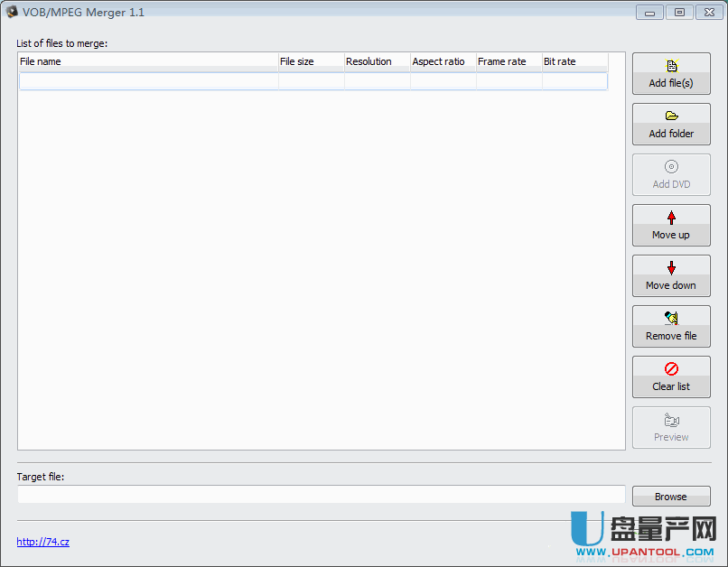
Task: Select the Add DVD option
Action: pyautogui.click(x=671, y=174)
